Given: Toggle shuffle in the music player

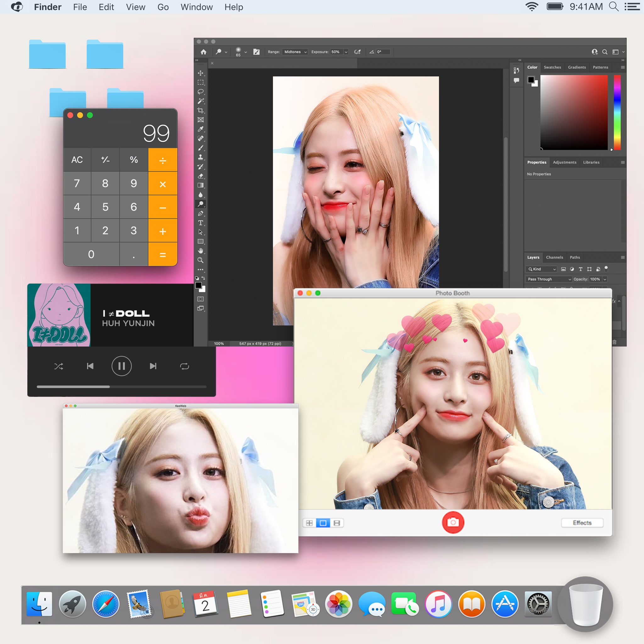Looking at the screenshot, I should (59, 366).
